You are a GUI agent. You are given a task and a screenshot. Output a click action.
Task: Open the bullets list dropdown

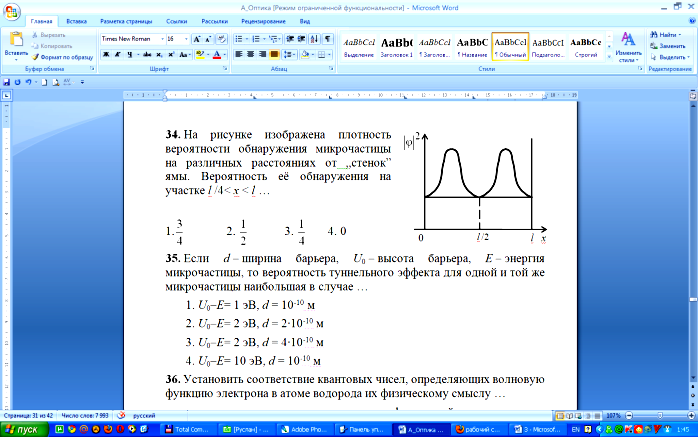pos(247,39)
